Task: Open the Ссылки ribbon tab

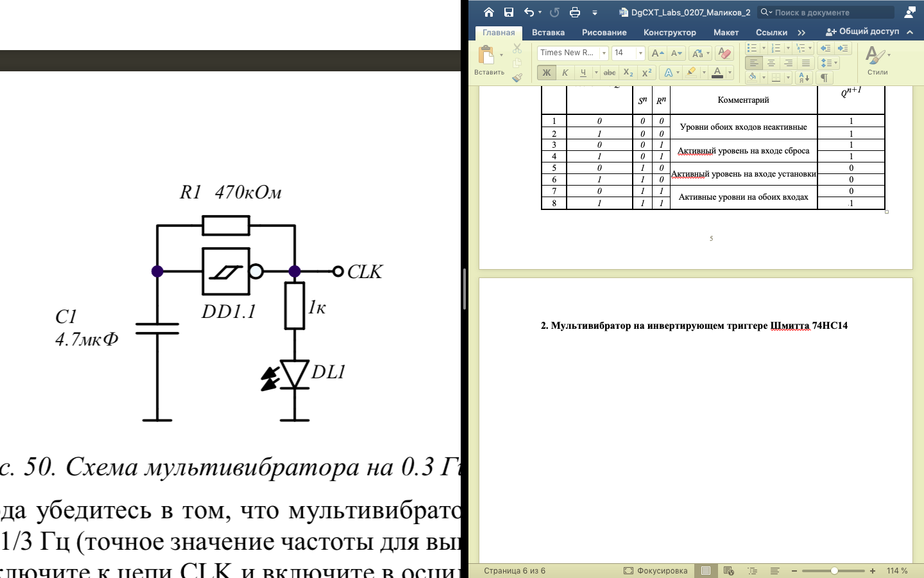Action: tap(771, 32)
